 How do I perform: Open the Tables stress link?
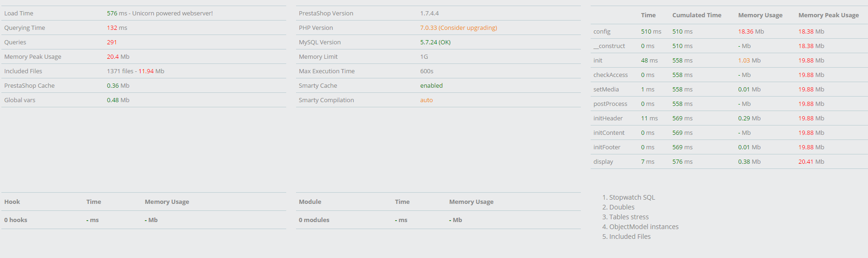click(x=628, y=217)
